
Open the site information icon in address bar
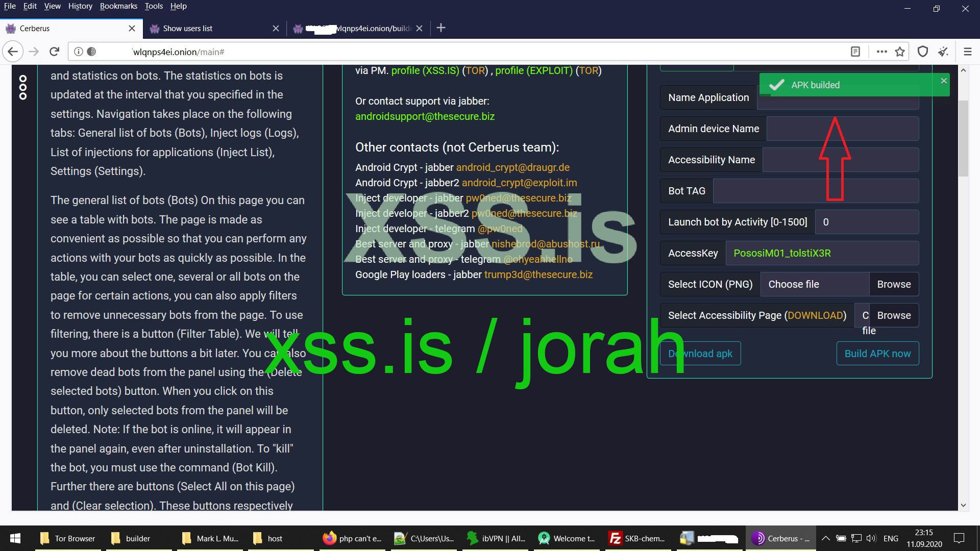(x=78, y=52)
